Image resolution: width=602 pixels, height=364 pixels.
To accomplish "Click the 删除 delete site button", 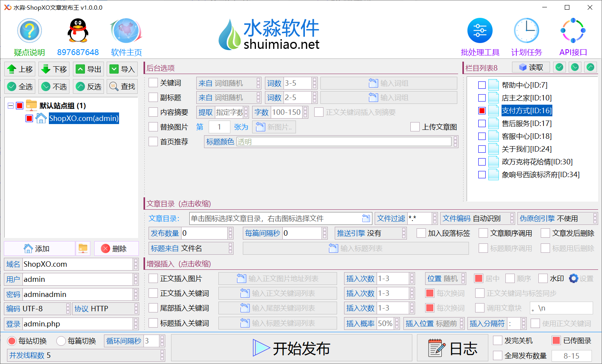I will 116,248.
